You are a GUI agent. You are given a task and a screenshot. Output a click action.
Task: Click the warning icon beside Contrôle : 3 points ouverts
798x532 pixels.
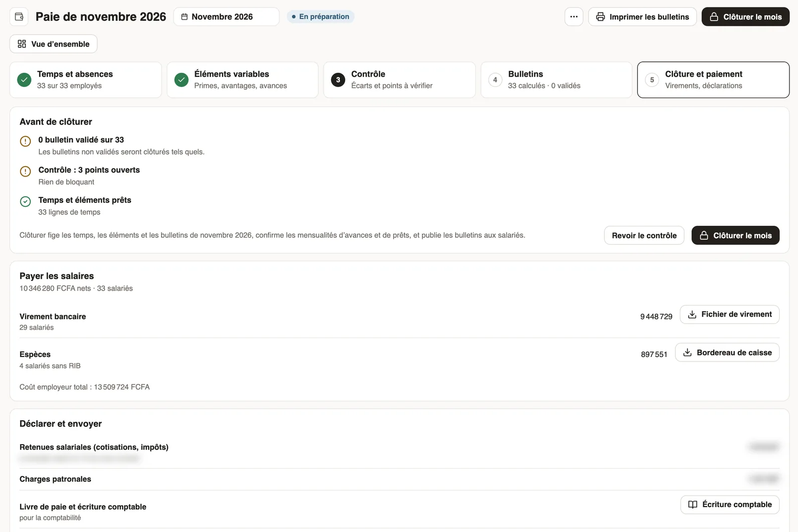point(25,171)
